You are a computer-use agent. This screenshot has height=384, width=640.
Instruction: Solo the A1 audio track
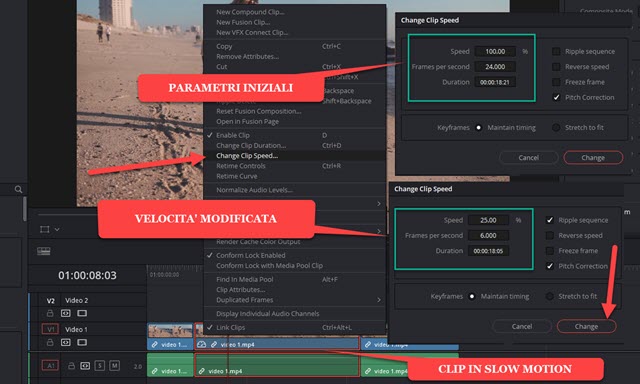coord(100,366)
